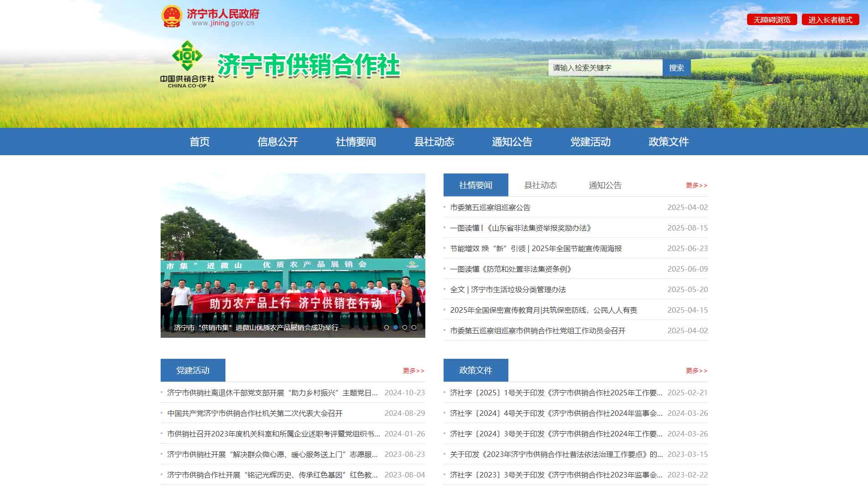This screenshot has width=868, height=493.
Task: Switch to the 通知公告 news tab
Action: coord(605,185)
